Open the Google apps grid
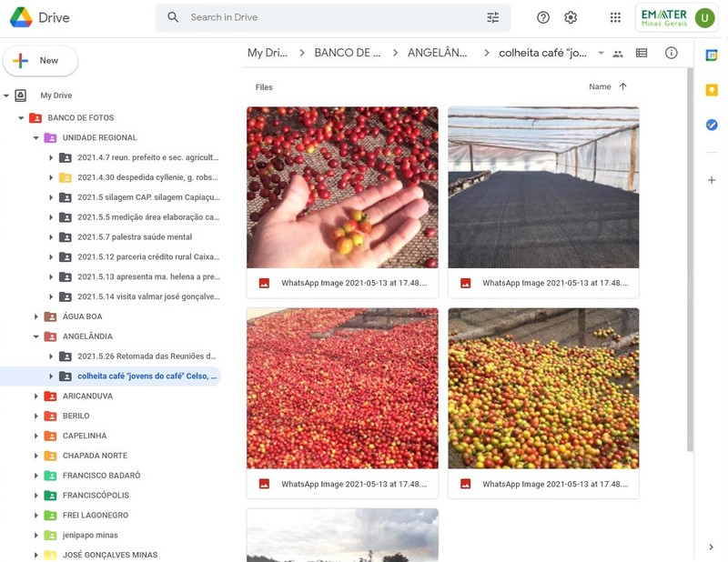Screen dimensions: 728x562 615,17
